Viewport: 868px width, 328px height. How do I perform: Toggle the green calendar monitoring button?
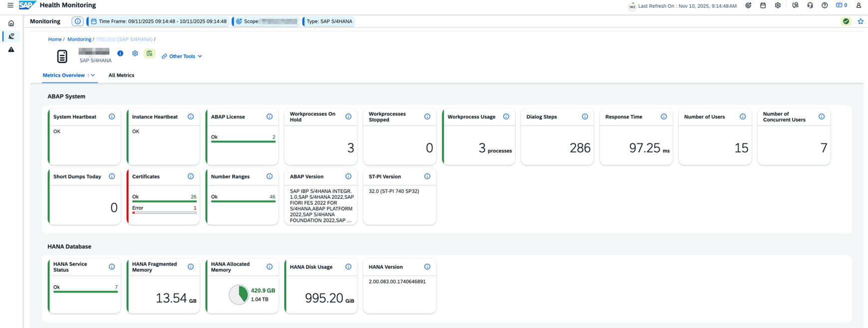[x=149, y=53]
